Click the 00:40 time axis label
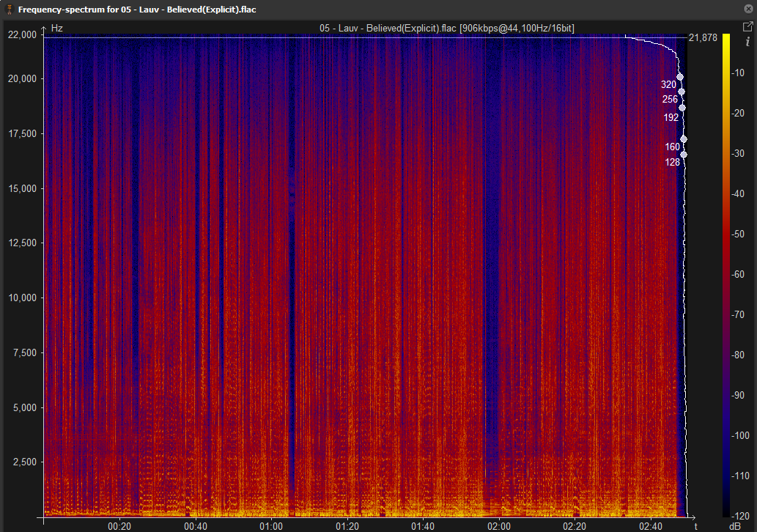The image size is (757, 532). click(196, 526)
